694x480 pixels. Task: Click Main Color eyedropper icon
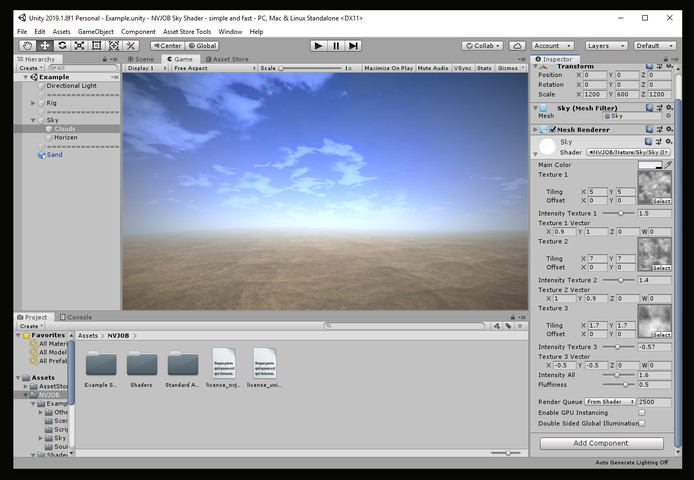668,165
